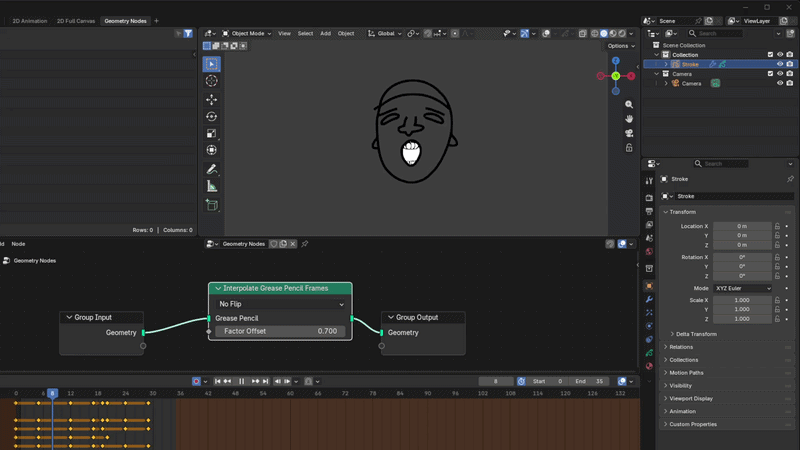Select the Rotate tool
800x450 pixels.
(211, 116)
